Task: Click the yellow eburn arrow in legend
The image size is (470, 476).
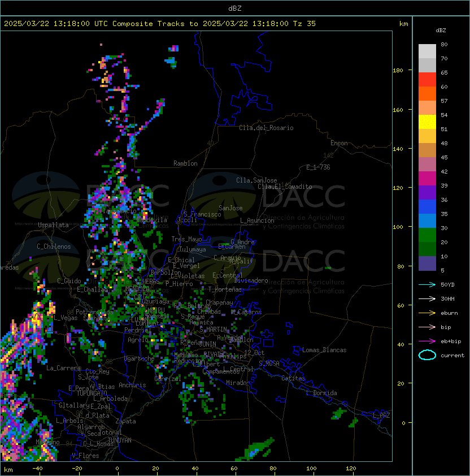Action: click(x=427, y=313)
